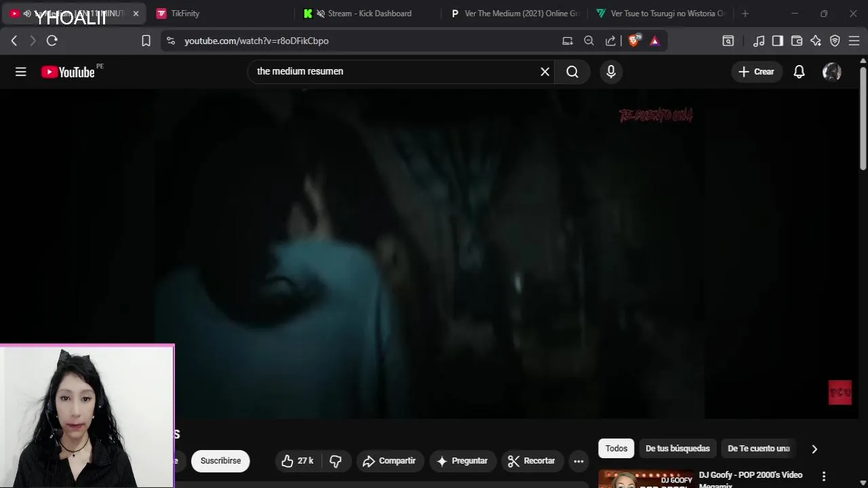Viewport: 868px width, 488px height.
Task: Open the account avatar menu
Action: tap(831, 71)
